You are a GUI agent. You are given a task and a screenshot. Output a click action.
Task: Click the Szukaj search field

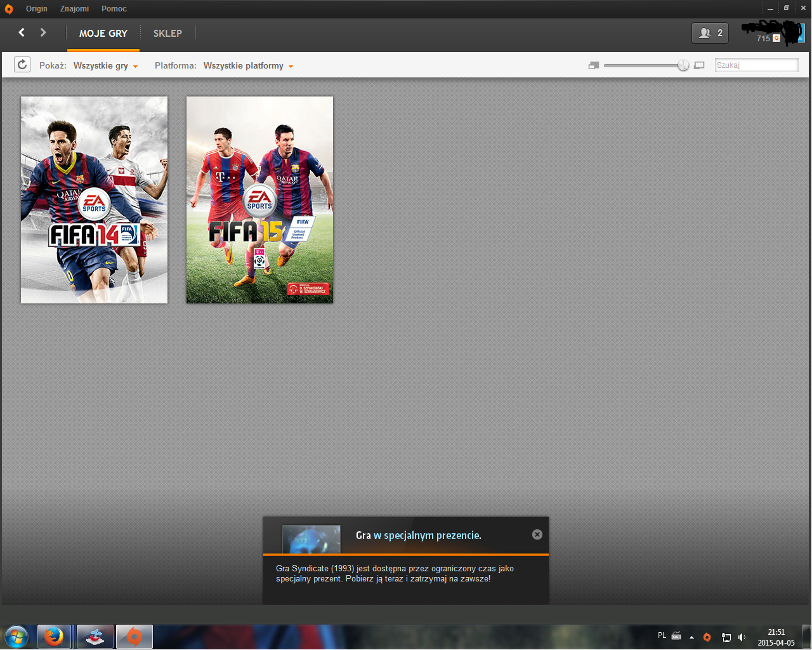756,65
